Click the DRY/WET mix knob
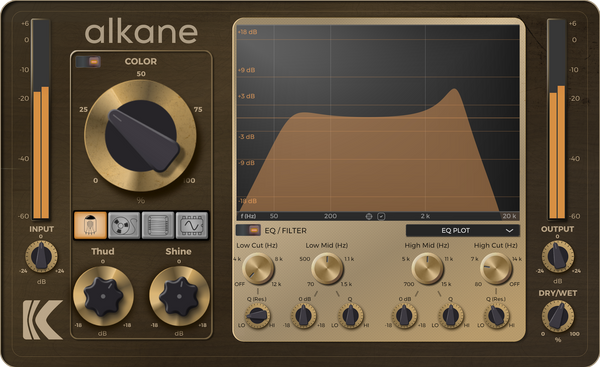The width and height of the screenshot is (600, 367). pyautogui.click(x=558, y=316)
